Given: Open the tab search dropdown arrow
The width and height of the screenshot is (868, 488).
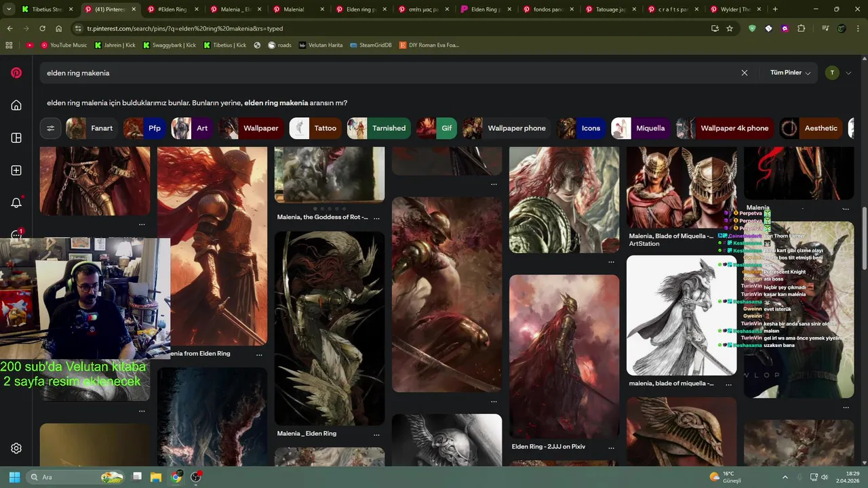Looking at the screenshot, I should 9,9.
